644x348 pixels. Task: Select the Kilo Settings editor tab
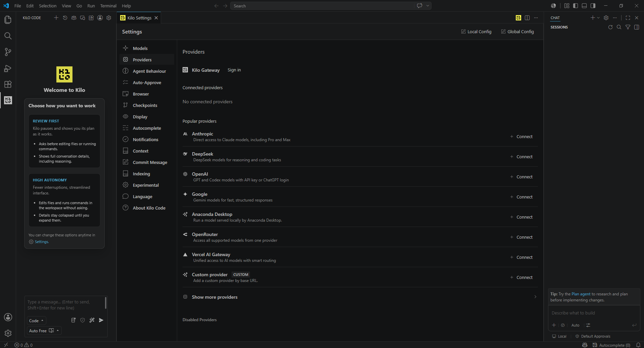click(x=139, y=18)
